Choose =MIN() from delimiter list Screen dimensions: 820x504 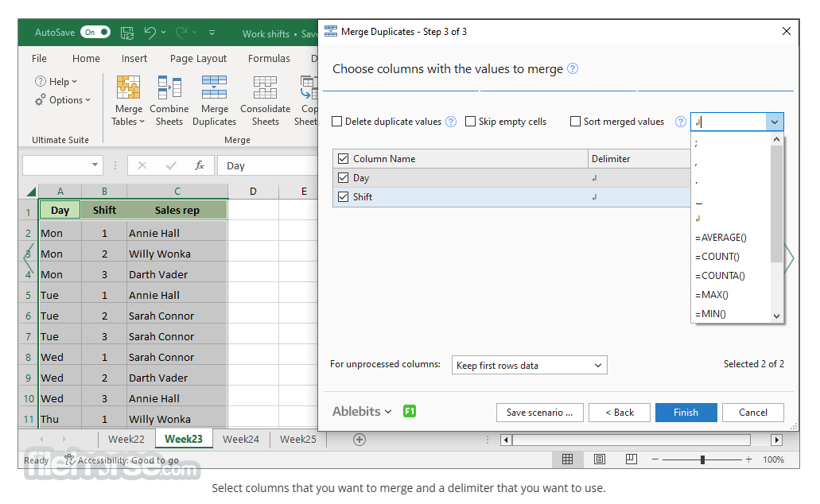(x=731, y=314)
